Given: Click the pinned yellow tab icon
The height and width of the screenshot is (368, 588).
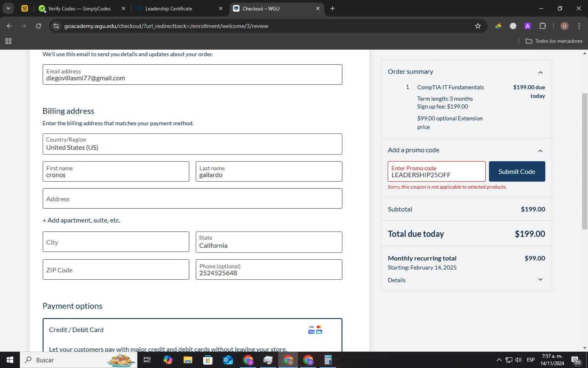Looking at the screenshot, I should (25, 8).
